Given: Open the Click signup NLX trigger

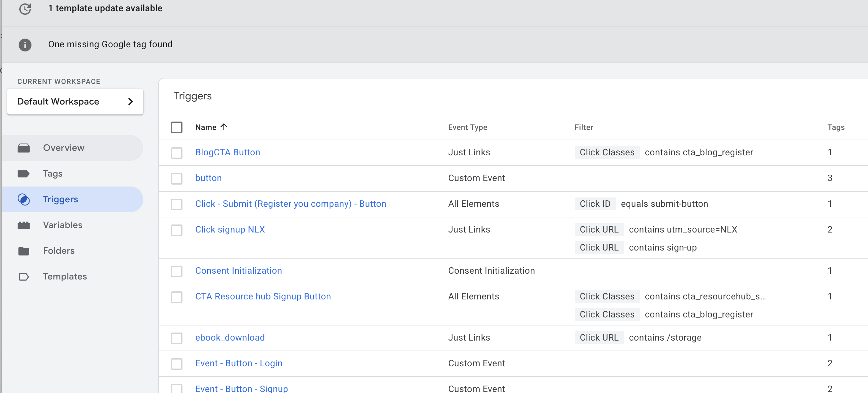Looking at the screenshot, I should click(230, 229).
